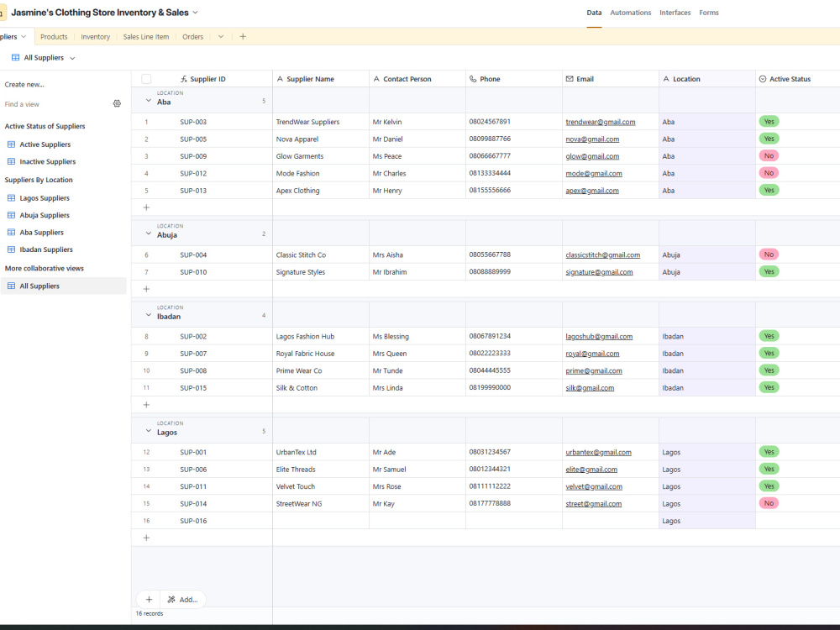Viewport: 840px width, 630px height.
Task: Click select icon in Active Status header
Action: point(763,79)
